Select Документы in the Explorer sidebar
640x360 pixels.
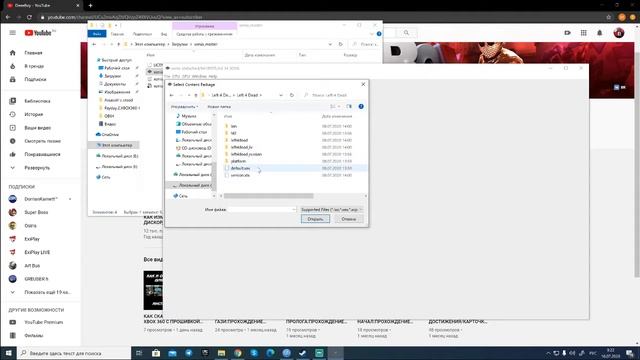coord(115,84)
